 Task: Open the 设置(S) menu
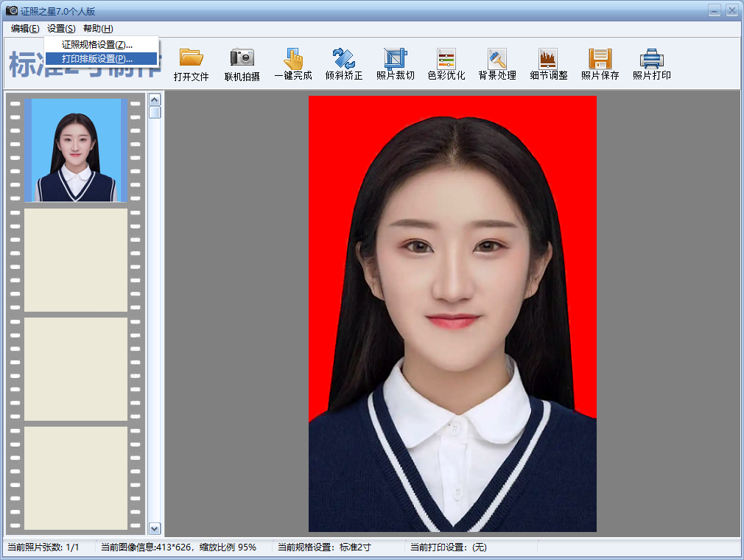[61, 29]
